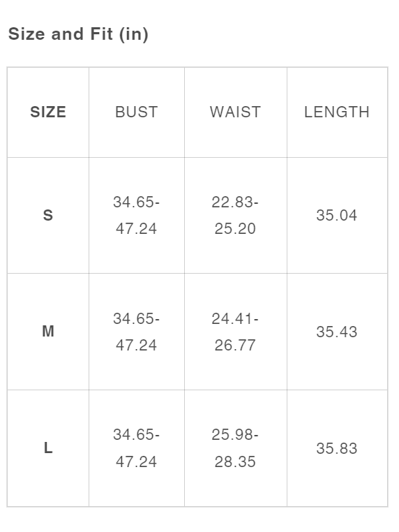Click the number 28.35 in the L row
The image size is (399, 532).
[235, 461]
